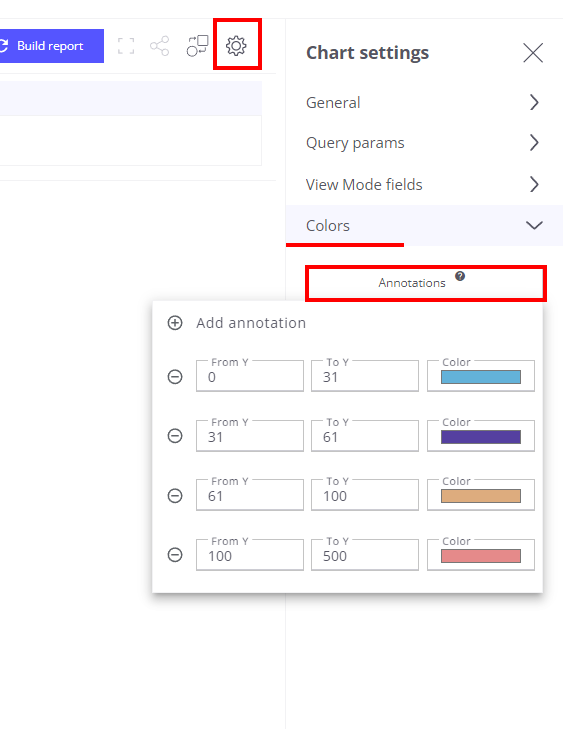
Task: Pick the purple color swatch
Action: point(481,437)
